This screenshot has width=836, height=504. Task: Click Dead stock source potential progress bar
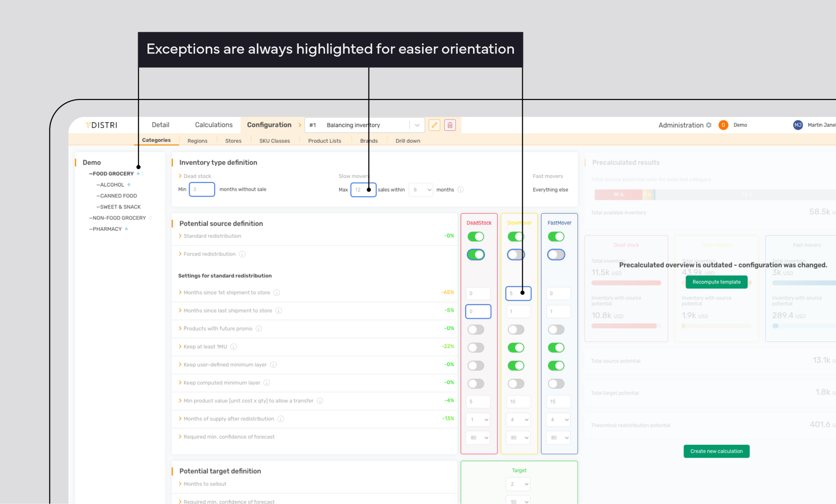pyautogui.click(x=626, y=326)
